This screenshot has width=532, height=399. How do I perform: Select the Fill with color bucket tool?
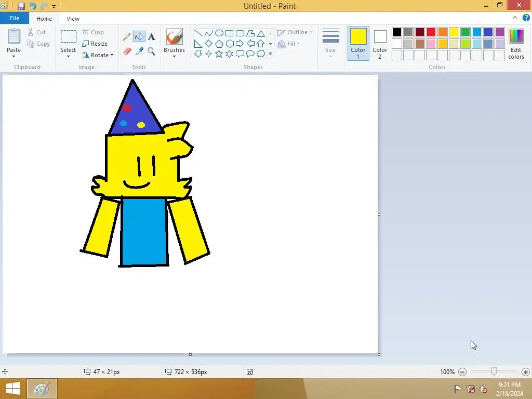[x=139, y=36]
